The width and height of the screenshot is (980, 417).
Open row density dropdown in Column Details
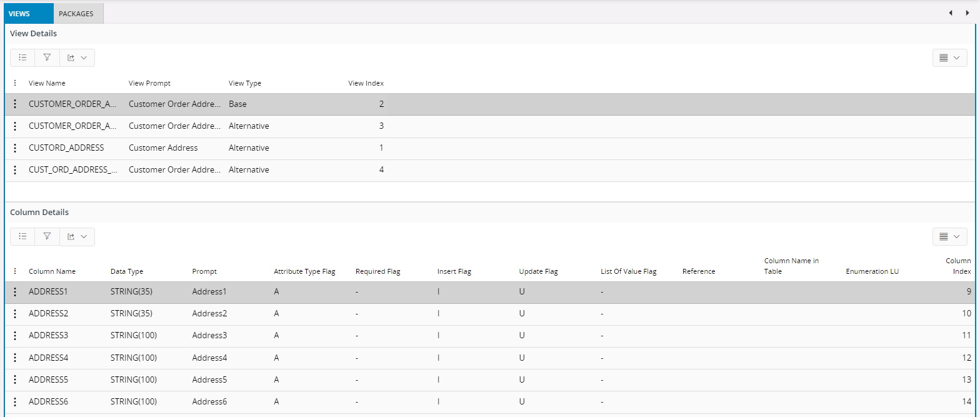949,236
